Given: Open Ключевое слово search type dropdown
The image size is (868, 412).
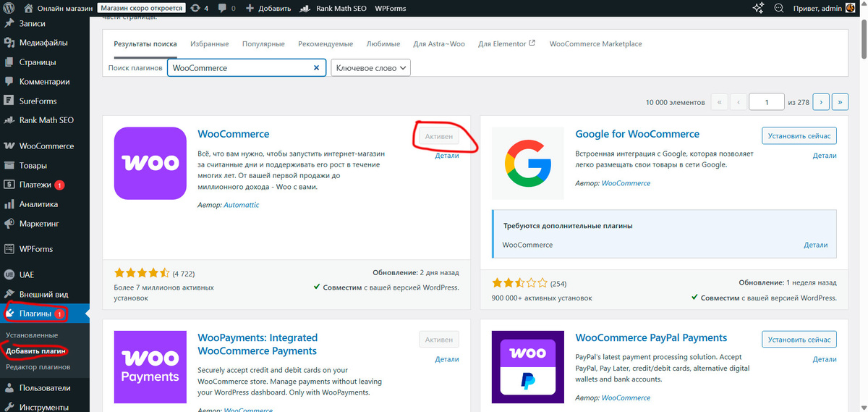Looking at the screenshot, I should click(x=370, y=67).
